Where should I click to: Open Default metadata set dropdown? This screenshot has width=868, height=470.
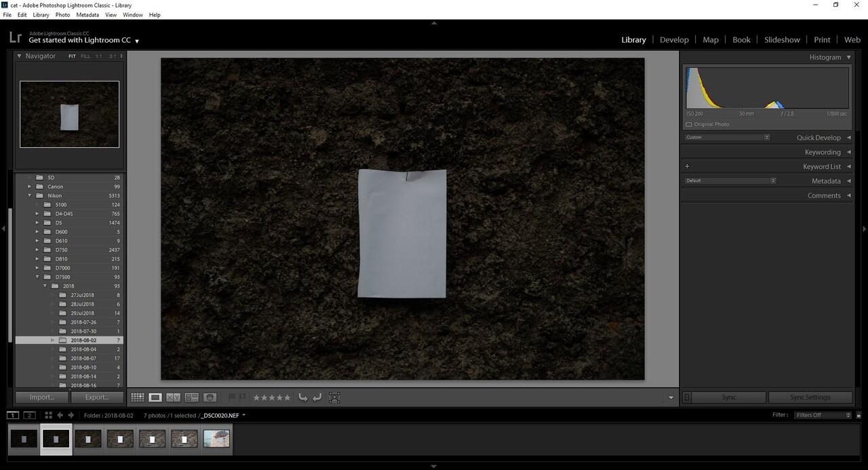tap(730, 181)
